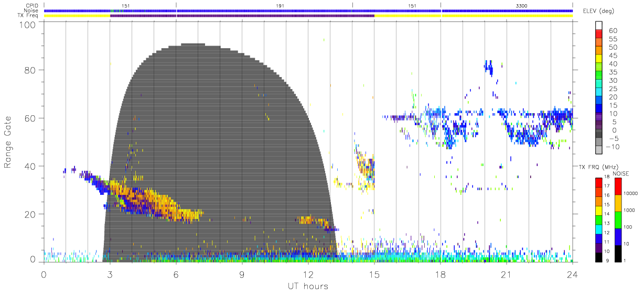Click the CPID value 3300

pos(522,6)
